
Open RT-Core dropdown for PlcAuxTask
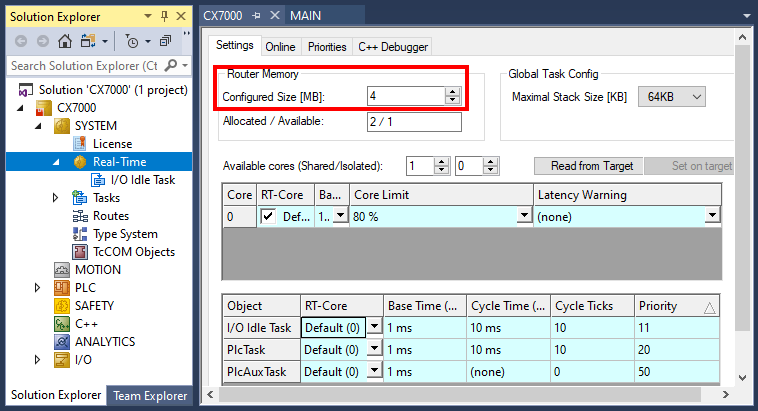tap(374, 371)
